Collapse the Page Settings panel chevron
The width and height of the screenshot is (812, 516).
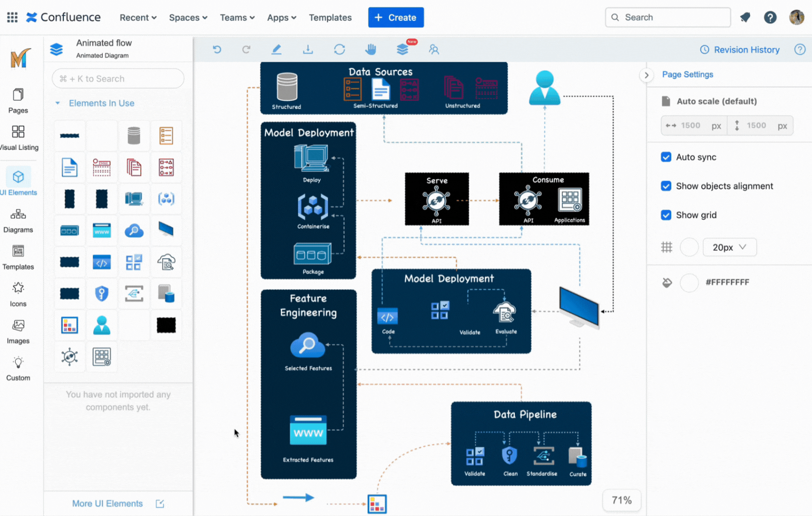coord(646,75)
